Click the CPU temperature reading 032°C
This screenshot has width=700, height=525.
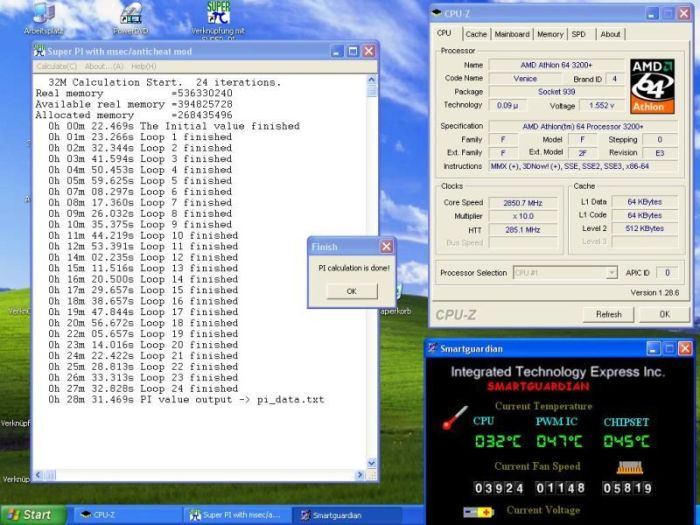tap(497, 442)
